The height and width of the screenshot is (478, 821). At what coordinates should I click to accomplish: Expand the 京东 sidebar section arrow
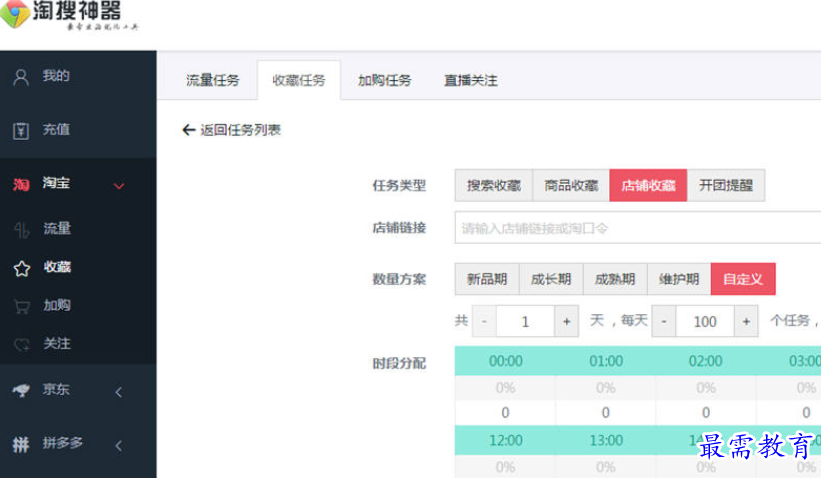119,392
